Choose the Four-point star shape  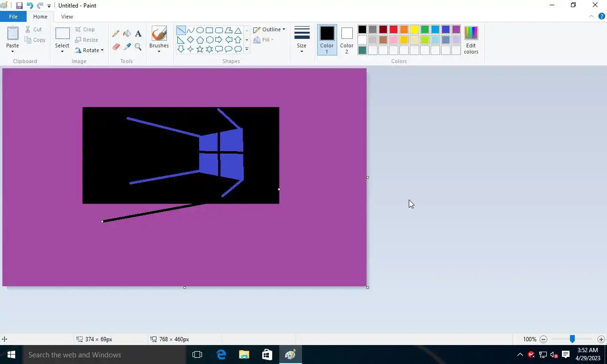pos(191,49)
